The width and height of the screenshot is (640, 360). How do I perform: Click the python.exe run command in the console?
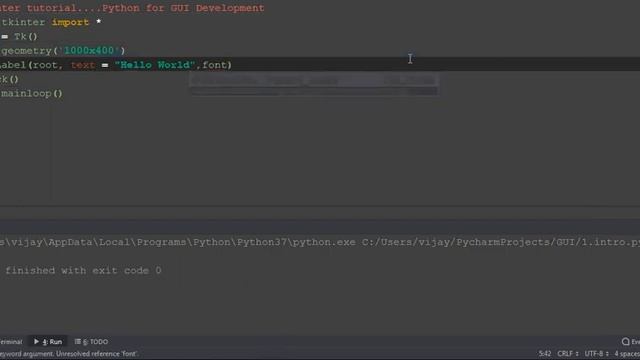point(320,242)
